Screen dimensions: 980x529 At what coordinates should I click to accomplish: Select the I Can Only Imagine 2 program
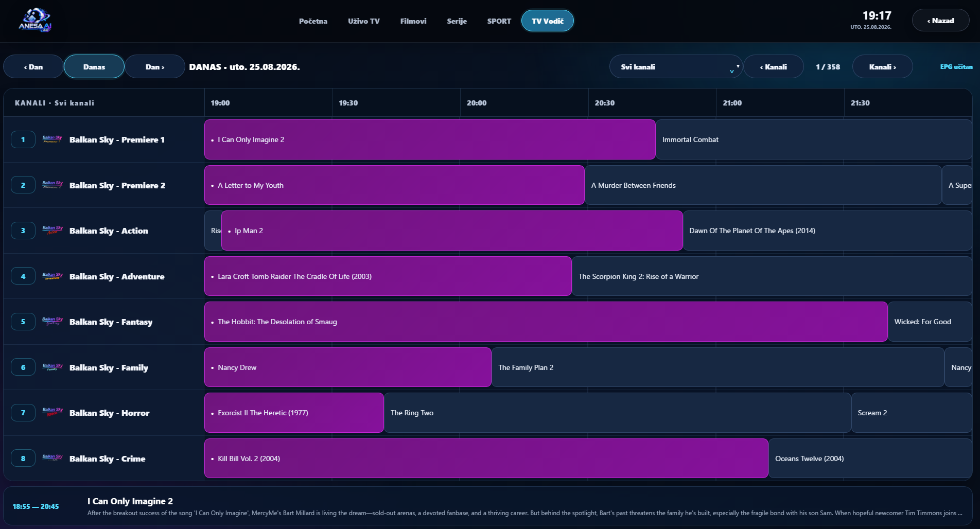[x=430, y=139]
